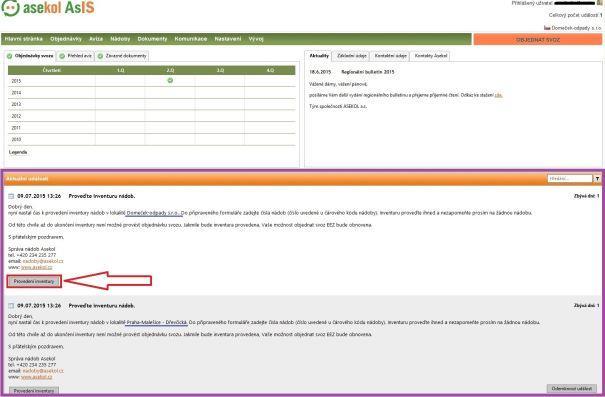Expand the Legenda section below the table
Image resolution: width=605 pixels, height=397 pixels.
click(18, 152)
